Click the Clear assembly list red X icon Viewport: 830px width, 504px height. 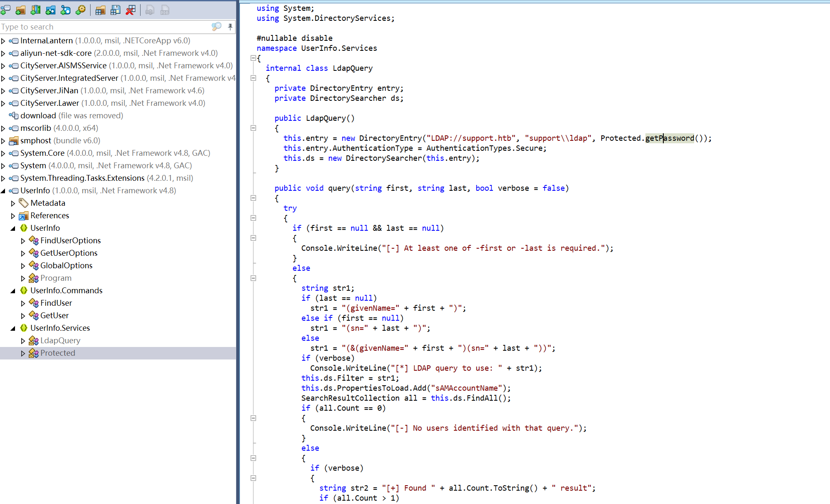point(130,10)
